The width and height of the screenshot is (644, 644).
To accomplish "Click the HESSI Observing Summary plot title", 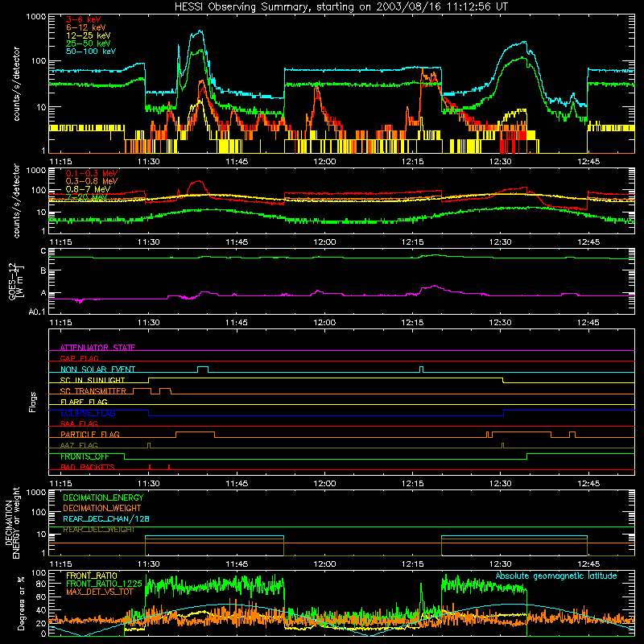I will (x=341, y=7).
